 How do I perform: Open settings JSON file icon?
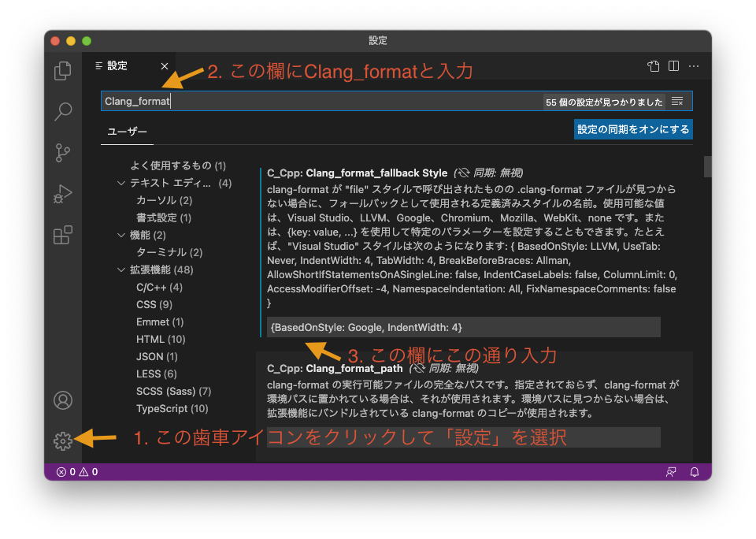(x=654, y=66)
